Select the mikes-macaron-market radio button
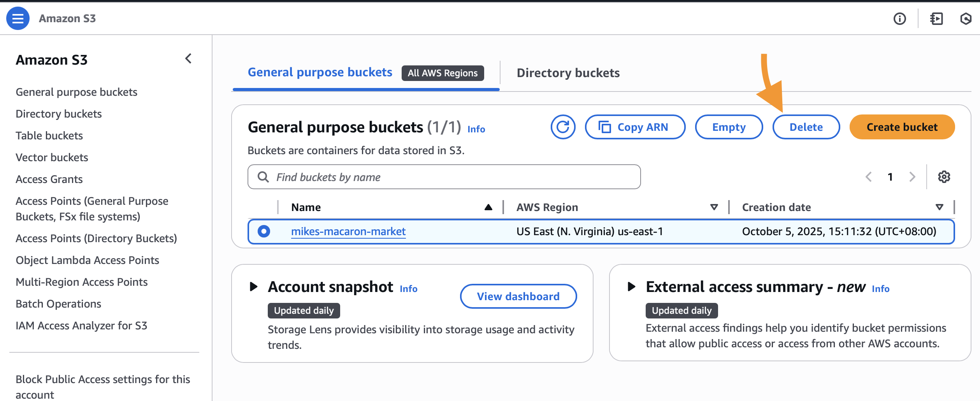 pyautogui.click(x=264, y=231)
